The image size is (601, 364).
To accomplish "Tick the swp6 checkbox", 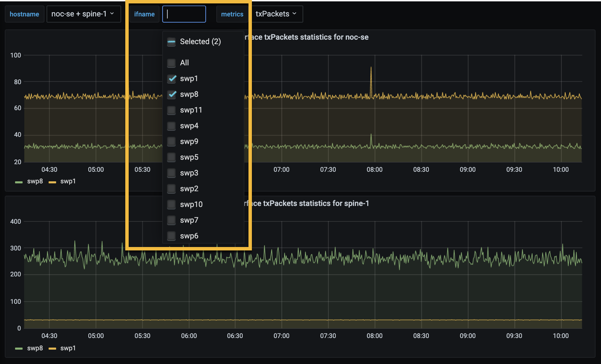I will click(x=172, y=236).
